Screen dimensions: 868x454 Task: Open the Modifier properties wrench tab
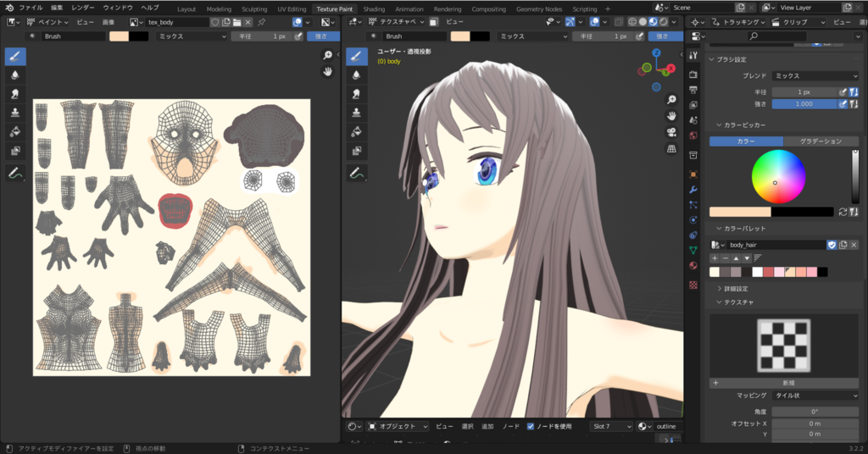(693, 190)
